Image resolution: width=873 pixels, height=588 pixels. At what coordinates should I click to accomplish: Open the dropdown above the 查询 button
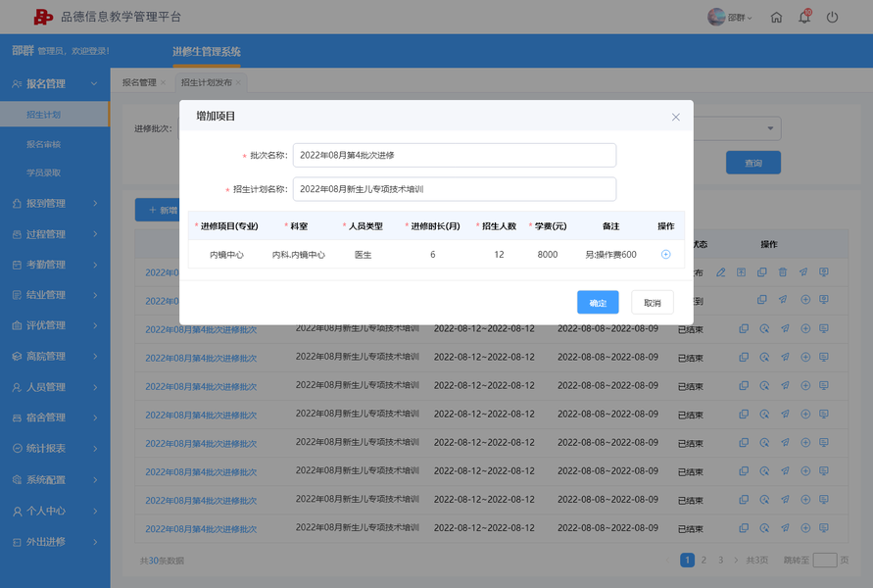pyautogui.click(x=770, y=128)
